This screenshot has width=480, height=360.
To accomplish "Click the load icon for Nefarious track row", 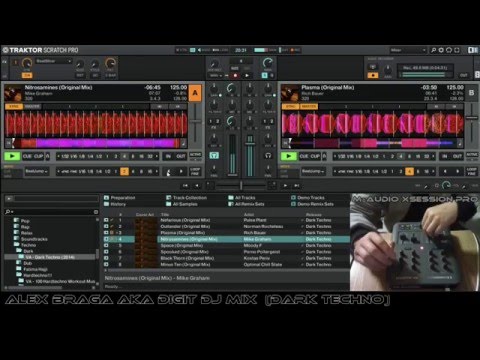I will (x=106, y=220).
